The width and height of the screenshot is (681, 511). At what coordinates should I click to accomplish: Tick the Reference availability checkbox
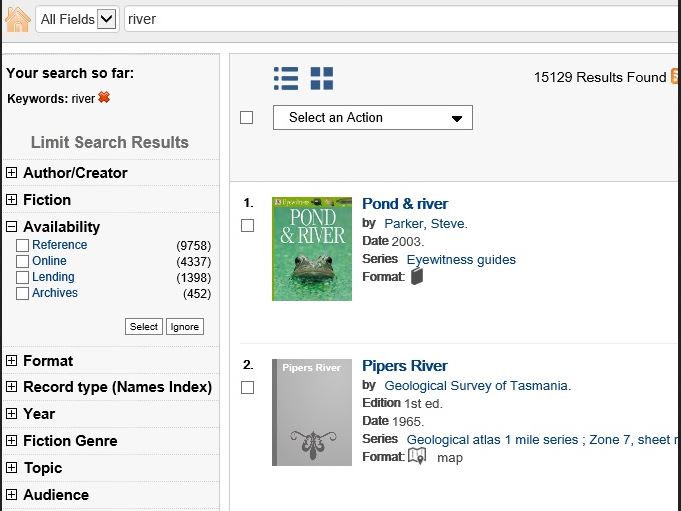[x=22, y=246]
